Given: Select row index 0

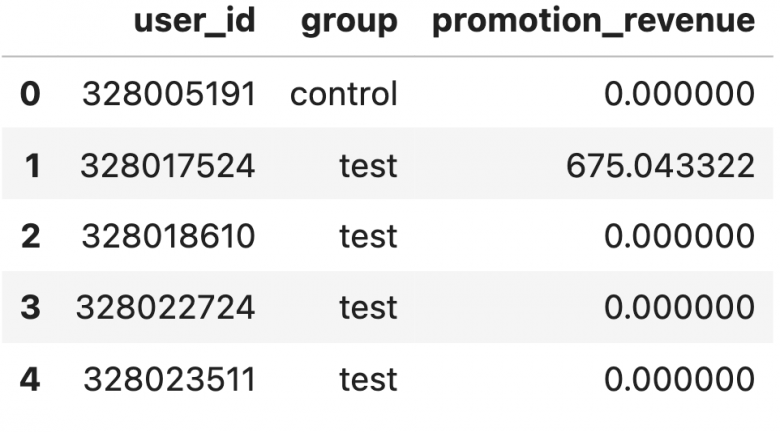Looking at the screenshot, I should coord(30,94).
